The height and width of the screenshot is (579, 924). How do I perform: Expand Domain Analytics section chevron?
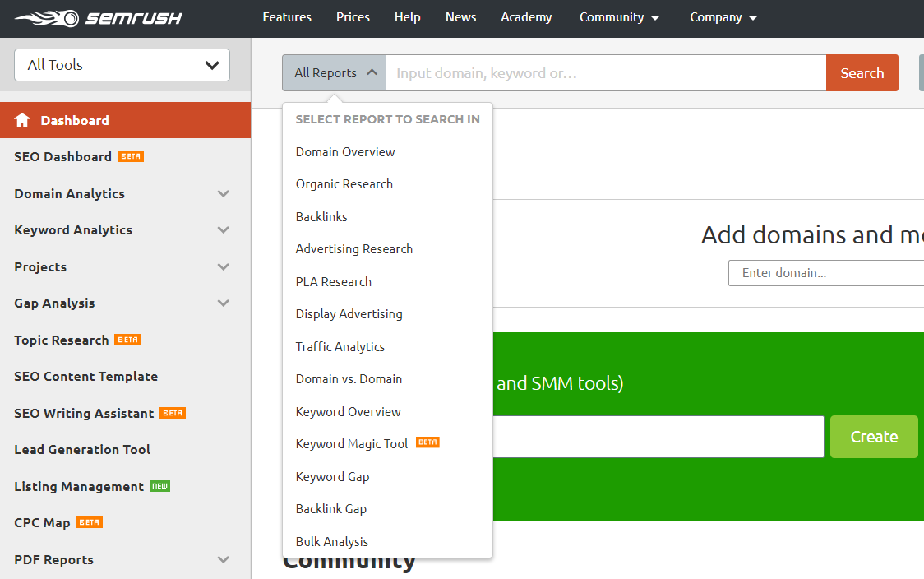point(223,193)
